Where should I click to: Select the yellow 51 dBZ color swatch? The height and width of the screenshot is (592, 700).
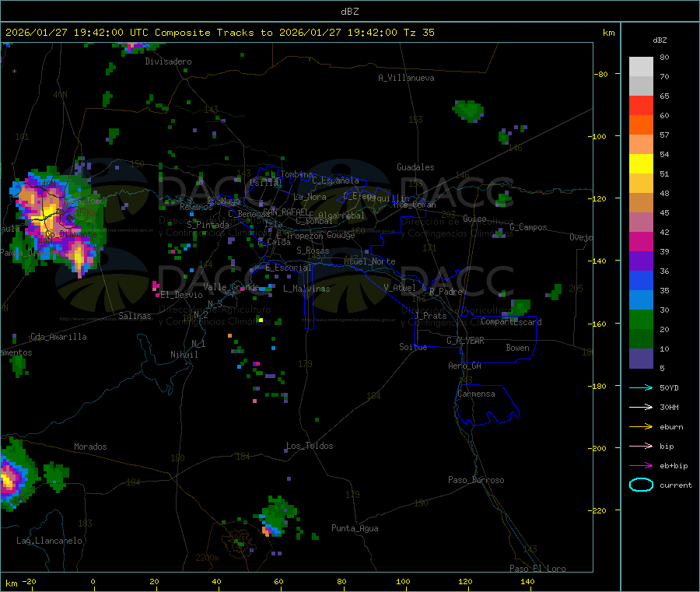tap(641, 164)
